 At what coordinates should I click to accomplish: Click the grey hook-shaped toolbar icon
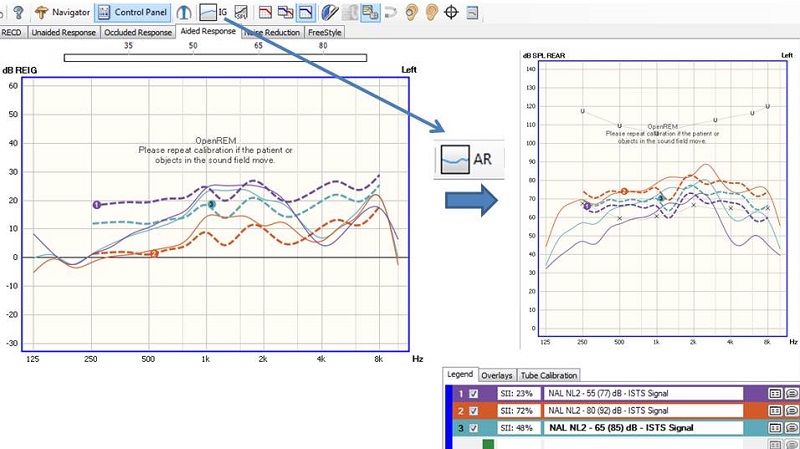(390, 12)
